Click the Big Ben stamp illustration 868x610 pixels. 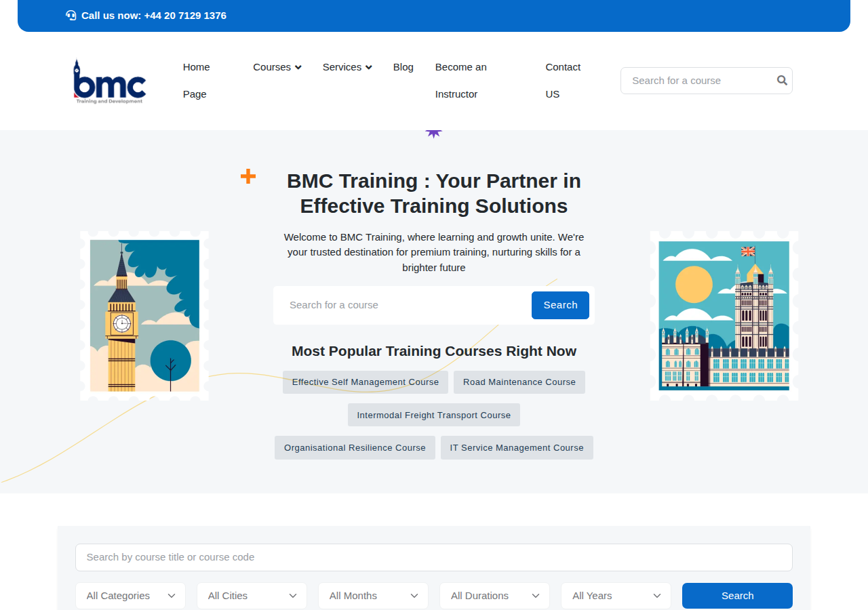click(144, 316)
